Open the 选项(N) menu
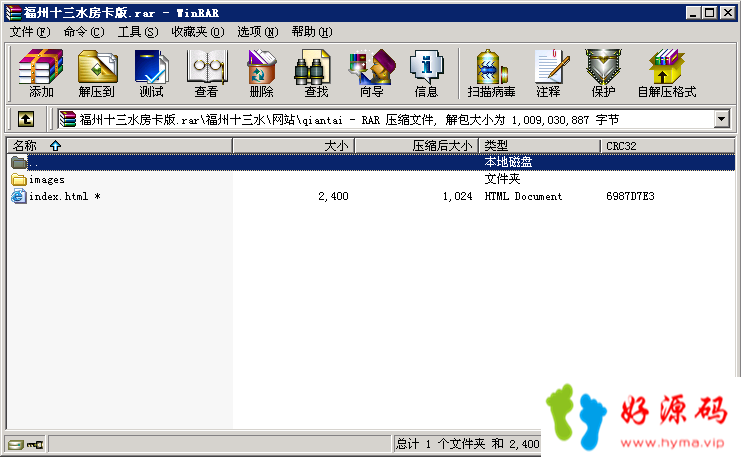 258,32
